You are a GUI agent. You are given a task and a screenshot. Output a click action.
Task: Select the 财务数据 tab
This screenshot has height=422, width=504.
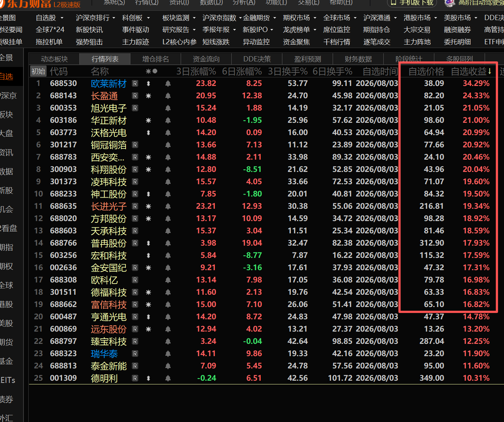[358, 59]
